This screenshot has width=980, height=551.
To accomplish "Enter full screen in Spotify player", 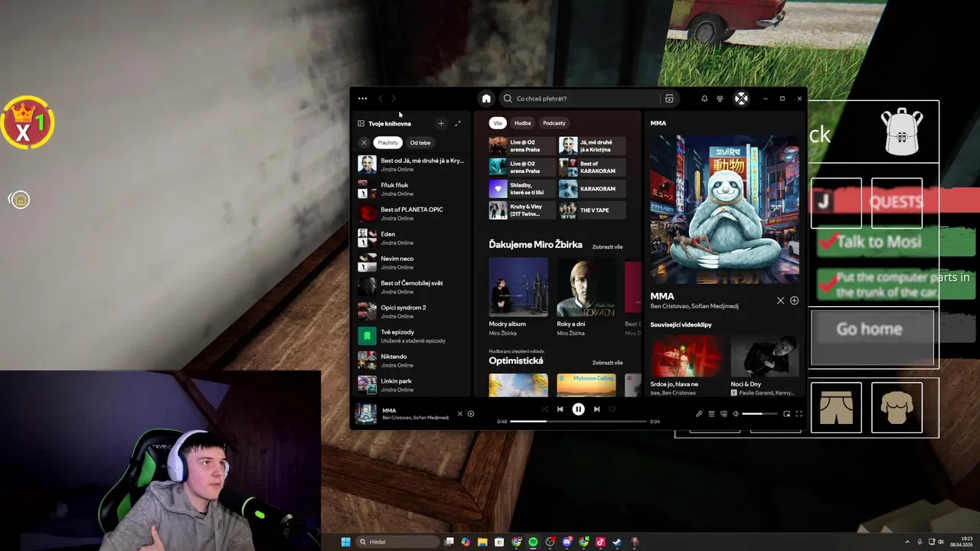I will click(799, 414).
